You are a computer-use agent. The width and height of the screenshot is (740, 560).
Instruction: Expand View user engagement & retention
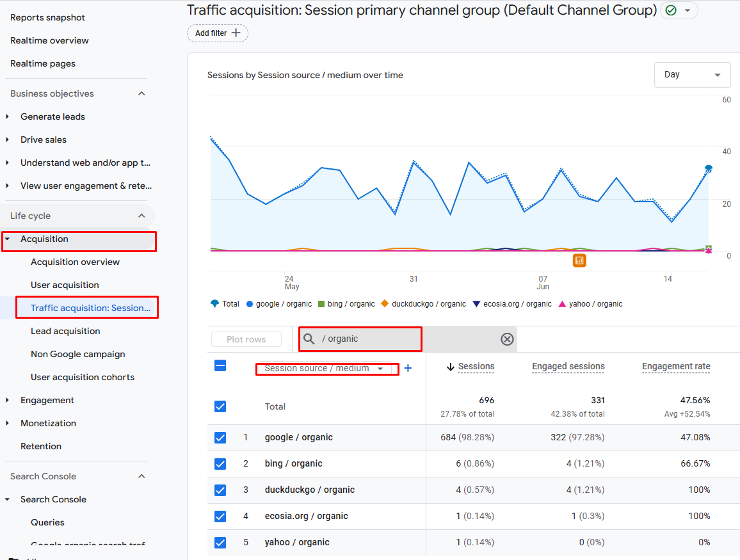7,186
